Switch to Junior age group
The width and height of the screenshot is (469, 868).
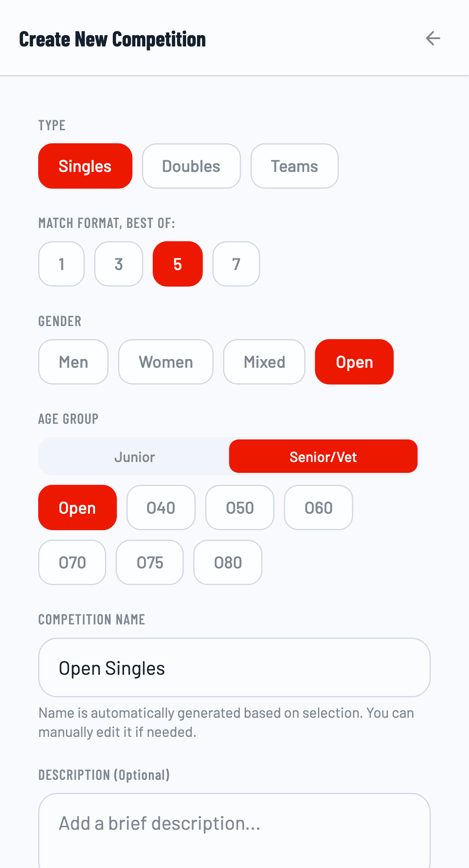(135, 456)
